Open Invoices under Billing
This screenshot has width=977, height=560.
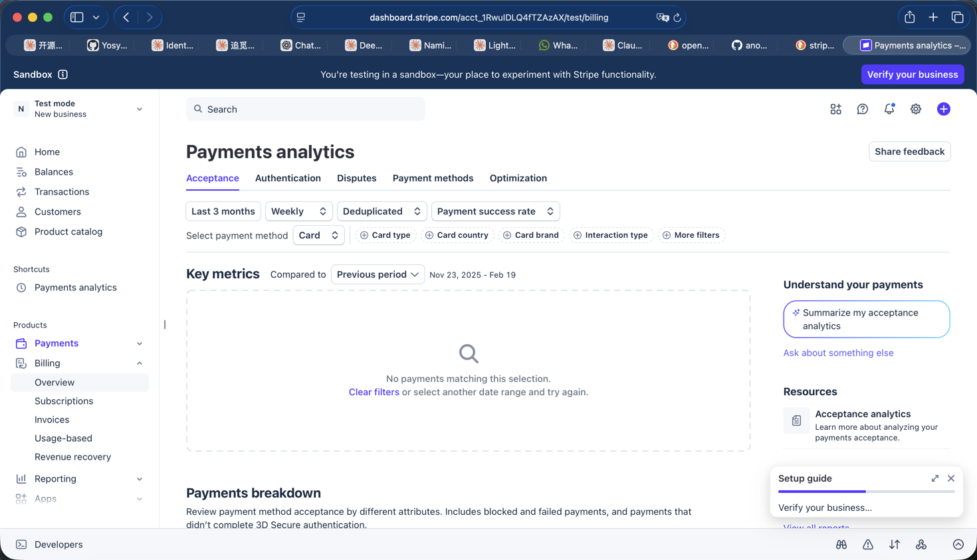coord(52,420)
